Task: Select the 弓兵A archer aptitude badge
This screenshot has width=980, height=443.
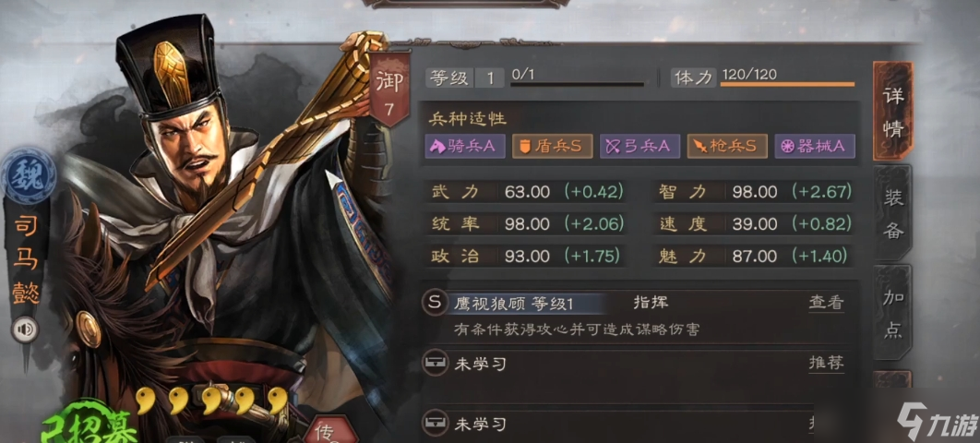Action: click(x=640, y=146)
